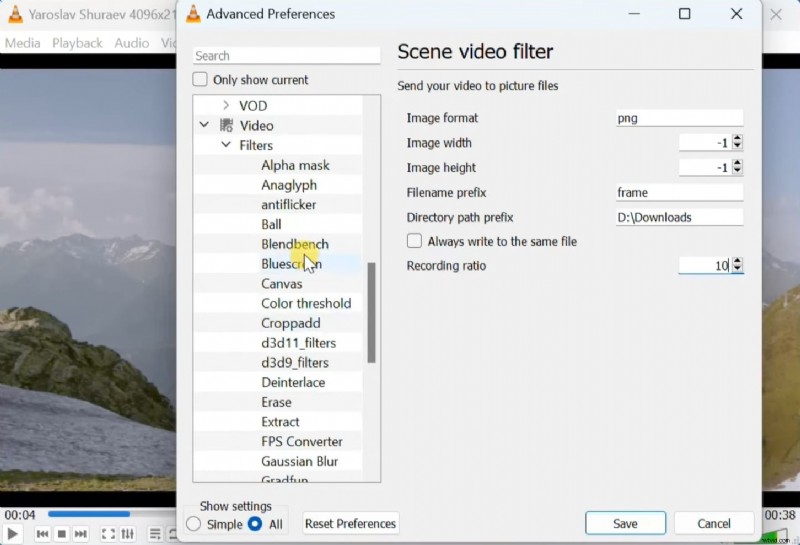Click the next track icon
800x545 pixels.
click(x=82, y=534)
